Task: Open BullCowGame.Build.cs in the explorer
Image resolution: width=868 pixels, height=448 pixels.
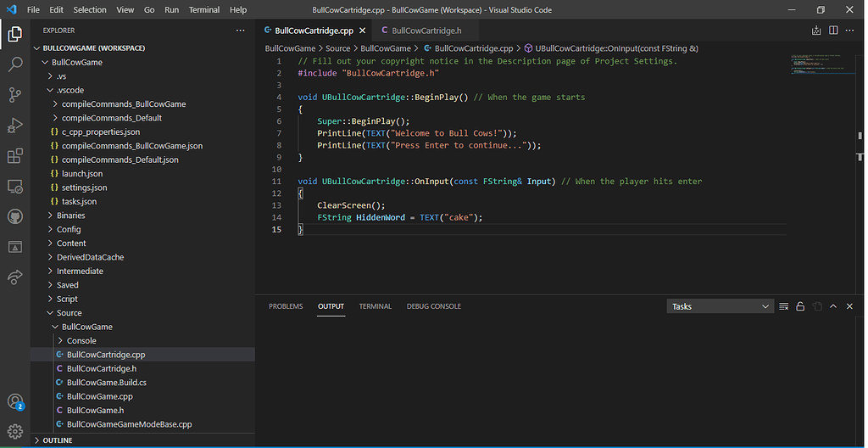Action: pos(106,383)
